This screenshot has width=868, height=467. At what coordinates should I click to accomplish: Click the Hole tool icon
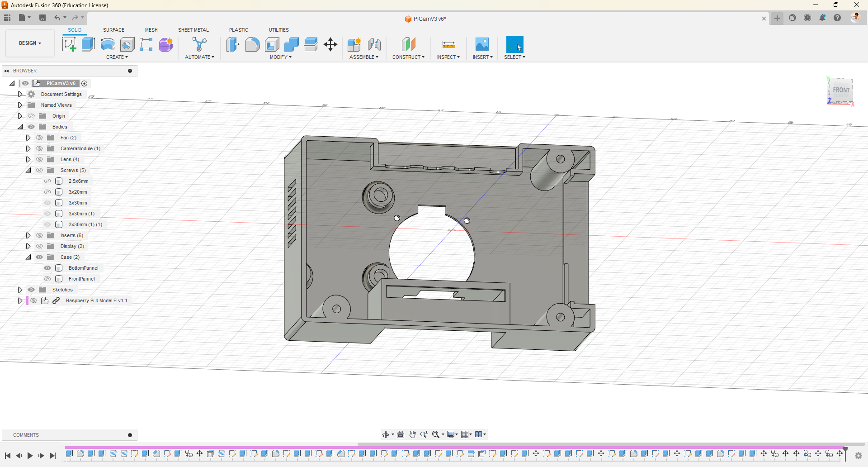(x=127, y=44)
